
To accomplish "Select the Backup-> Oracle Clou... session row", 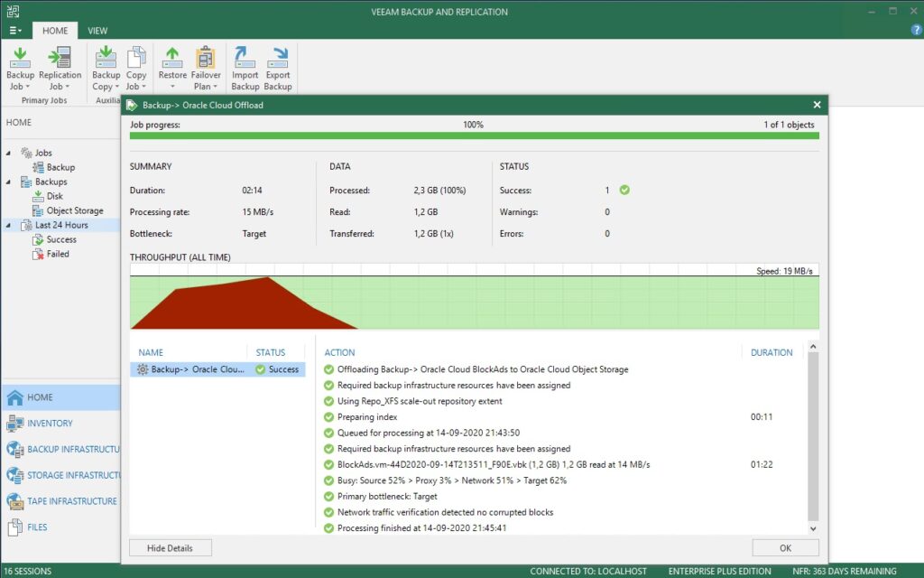I will pos(217,369).
